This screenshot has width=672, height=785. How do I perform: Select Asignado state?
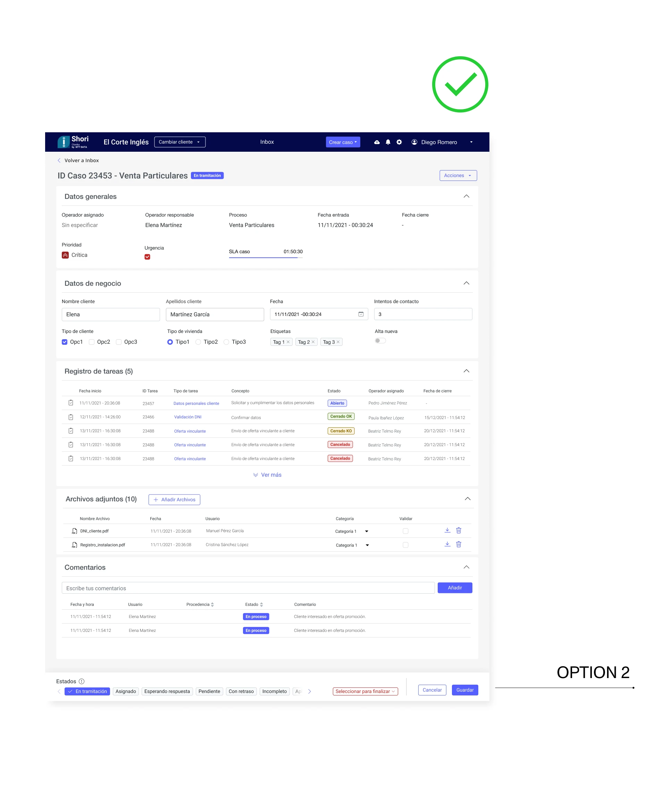point(126,691)
